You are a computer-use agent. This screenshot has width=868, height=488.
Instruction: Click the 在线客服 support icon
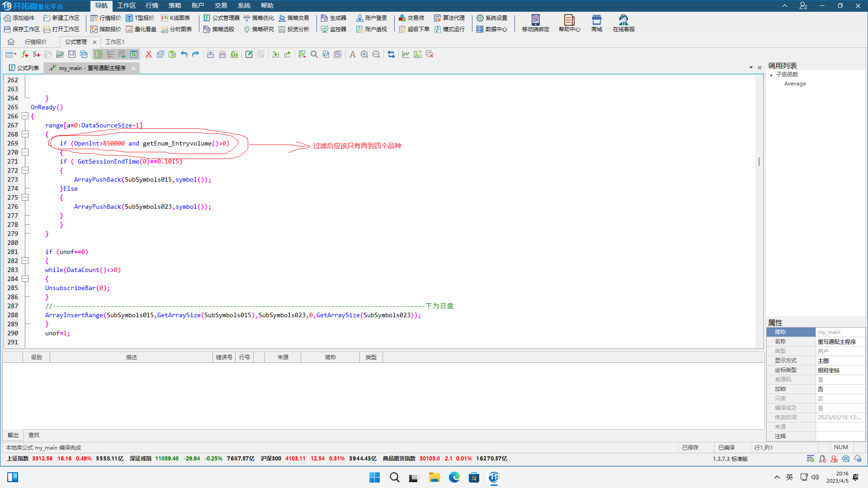coord(623,23)
